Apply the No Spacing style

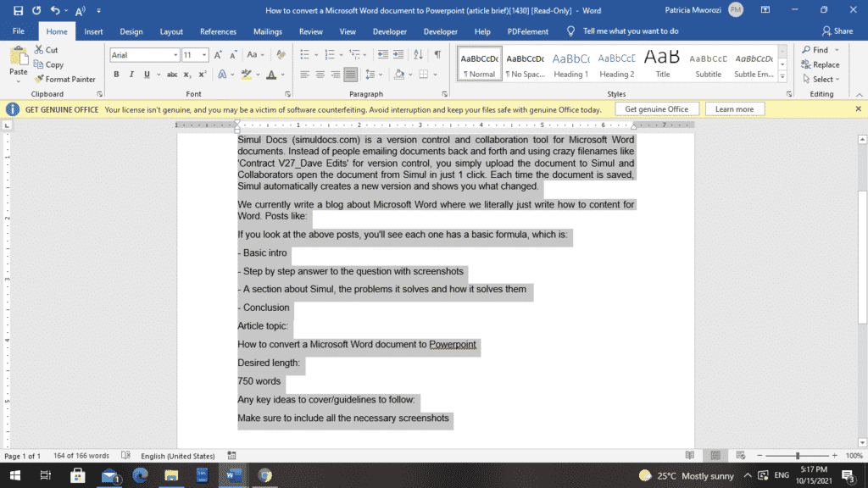(525, 64)
